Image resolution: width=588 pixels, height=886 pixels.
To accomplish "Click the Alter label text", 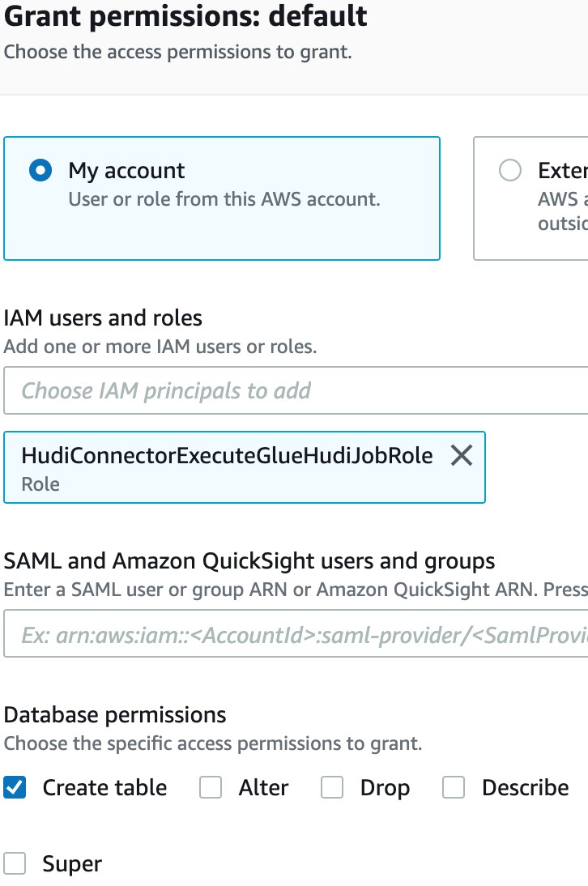I will 263,787.
